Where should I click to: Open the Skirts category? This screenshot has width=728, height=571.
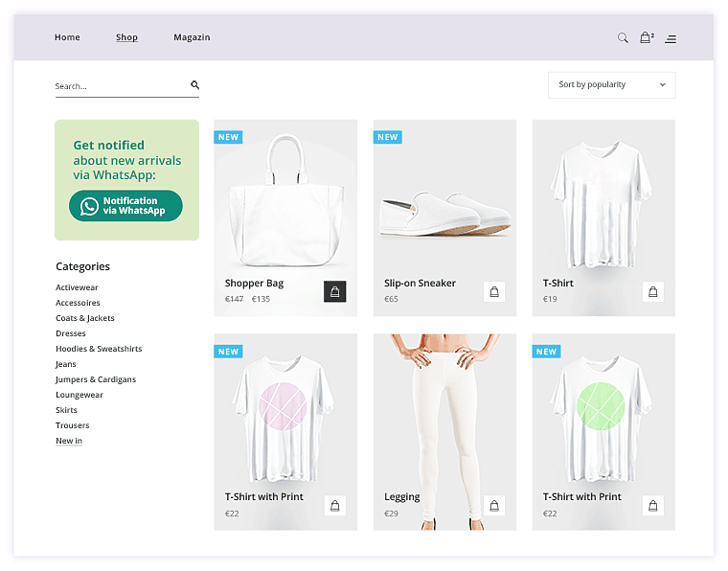66,410
